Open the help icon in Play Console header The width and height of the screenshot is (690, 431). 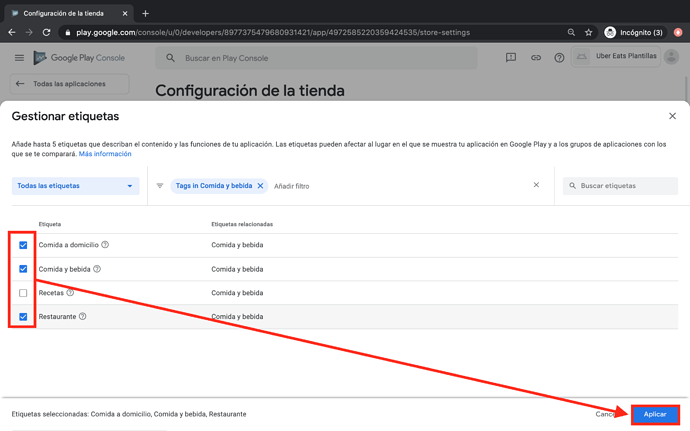click(559, 58)
